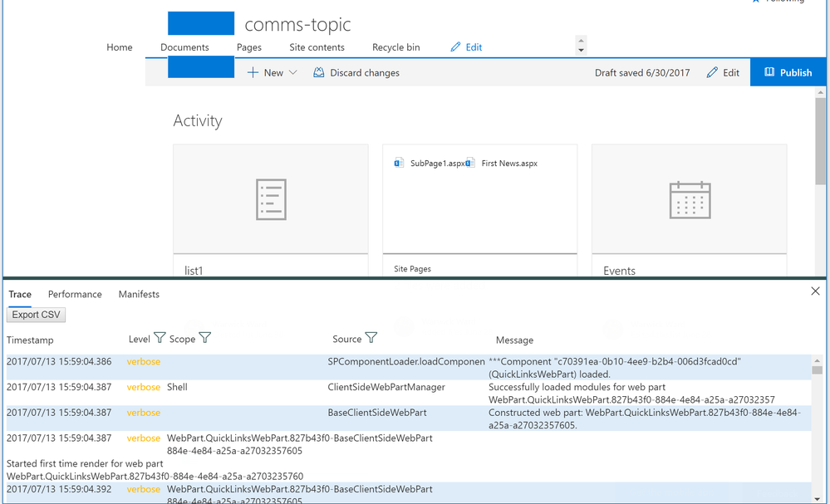This screenshot has width=830, height=504.
Task: Click the list1 card title
Action: [194, 271]
